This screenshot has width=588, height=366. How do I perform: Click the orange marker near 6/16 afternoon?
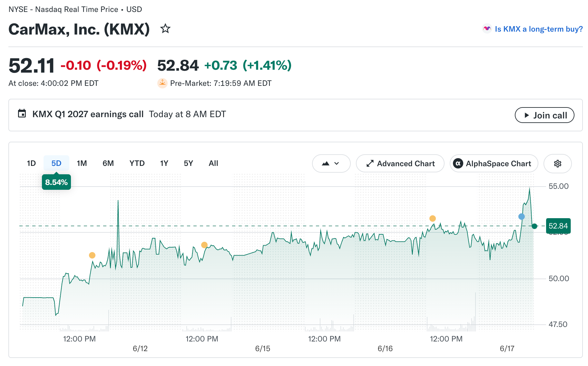tap(433, 219)
